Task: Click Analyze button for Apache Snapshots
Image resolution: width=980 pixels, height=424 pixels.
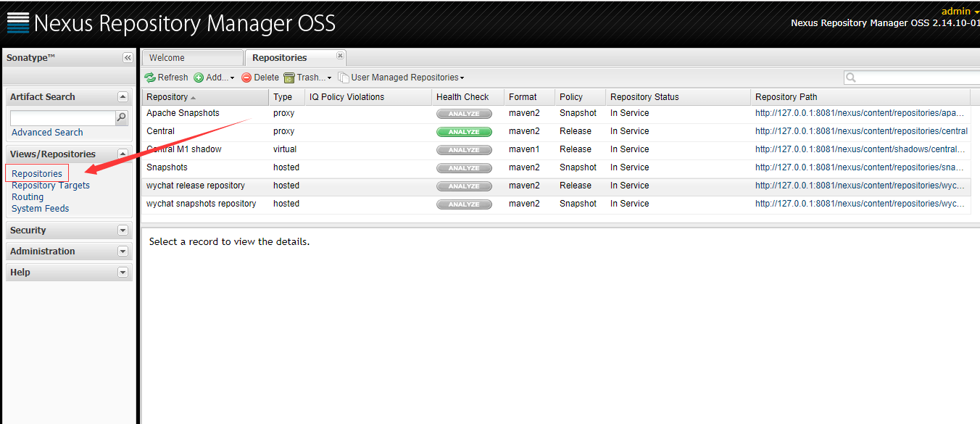Action: click(x=464, y=114)
